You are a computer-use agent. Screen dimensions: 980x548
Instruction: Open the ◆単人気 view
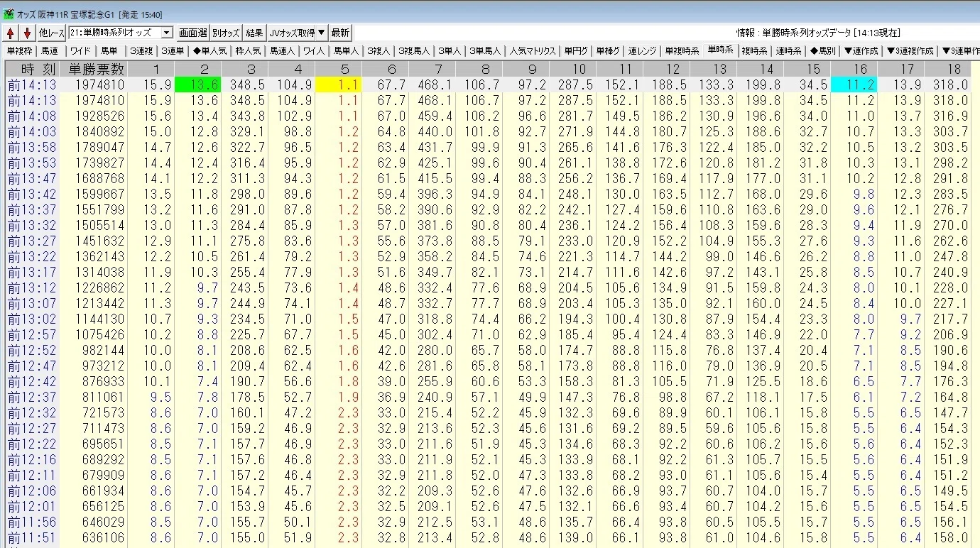212,51
